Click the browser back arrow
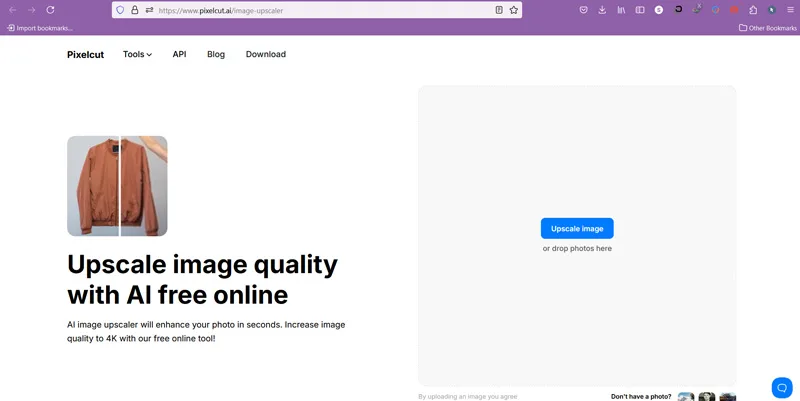The height and width of the screenshot is (401, 800). pos(13,10)
